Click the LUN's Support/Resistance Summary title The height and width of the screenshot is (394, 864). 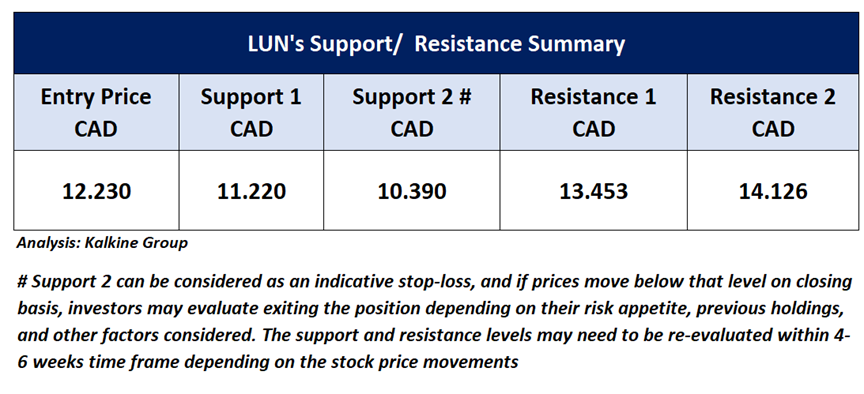pos(436,44)
